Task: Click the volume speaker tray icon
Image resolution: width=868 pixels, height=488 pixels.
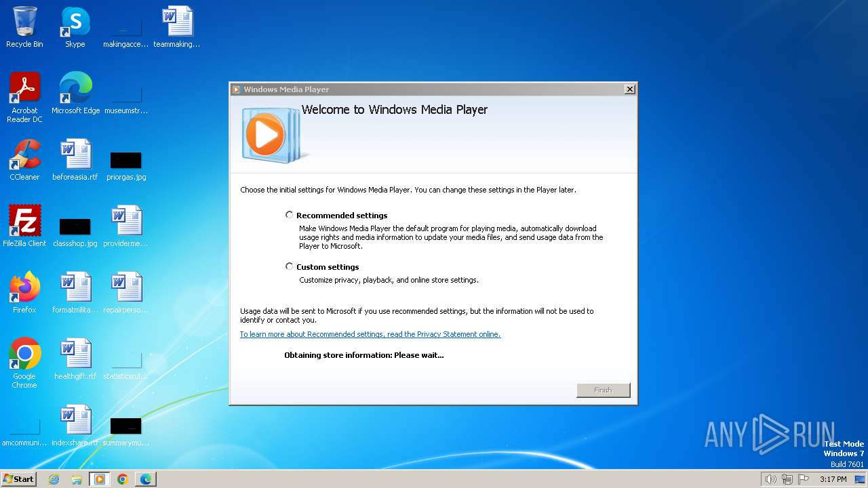Action: [770, 479]
